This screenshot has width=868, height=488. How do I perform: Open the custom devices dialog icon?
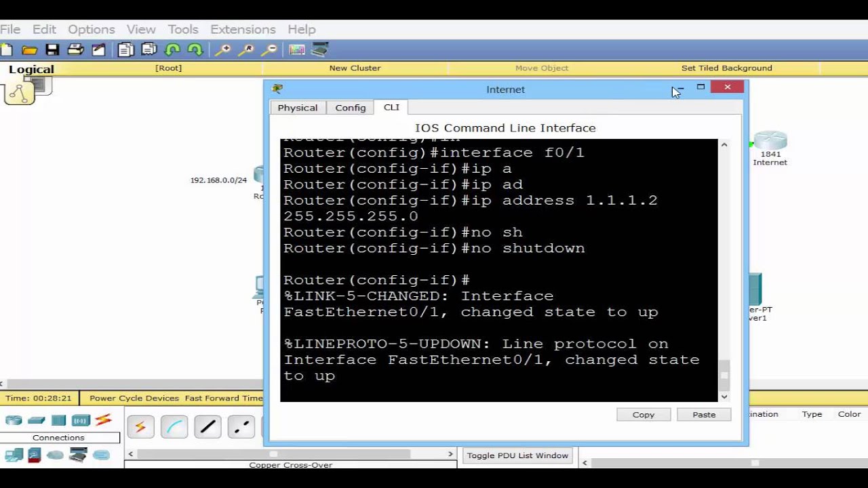click(x=320, y=49)
